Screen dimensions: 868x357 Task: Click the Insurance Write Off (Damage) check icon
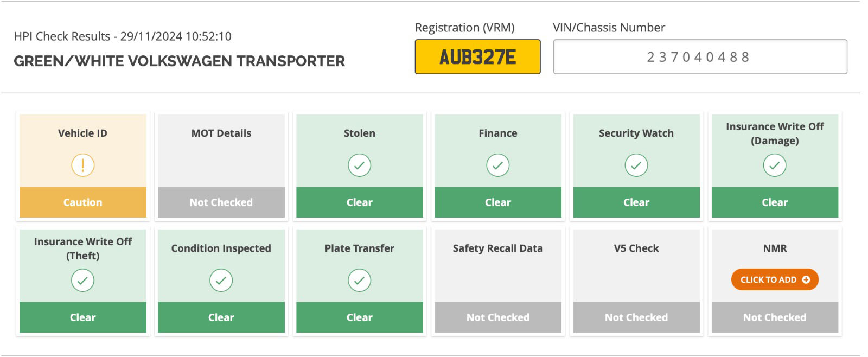point(774,165)
